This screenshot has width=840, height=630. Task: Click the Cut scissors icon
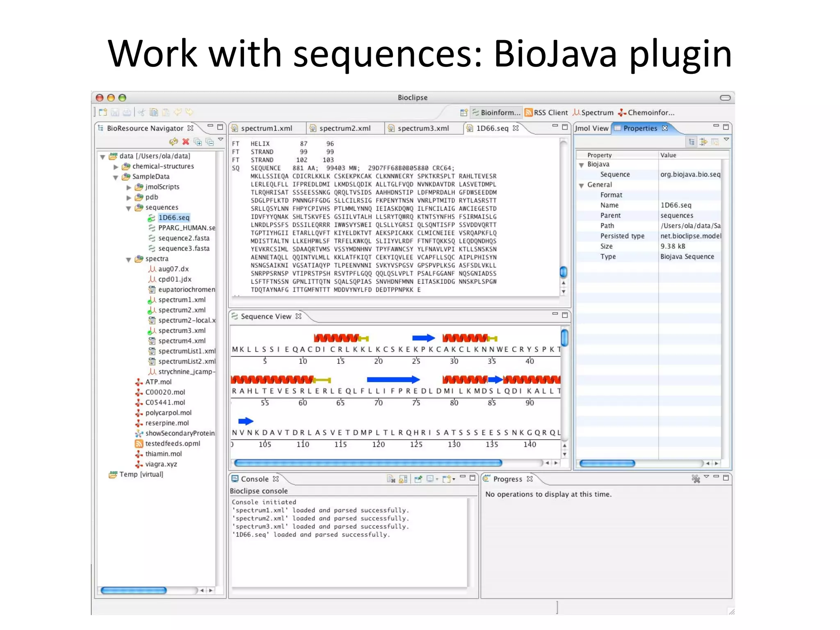(x=142, y=112)
